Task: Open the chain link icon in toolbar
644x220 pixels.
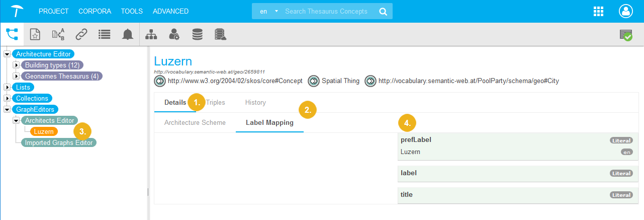Action: [x=81, y=34]
